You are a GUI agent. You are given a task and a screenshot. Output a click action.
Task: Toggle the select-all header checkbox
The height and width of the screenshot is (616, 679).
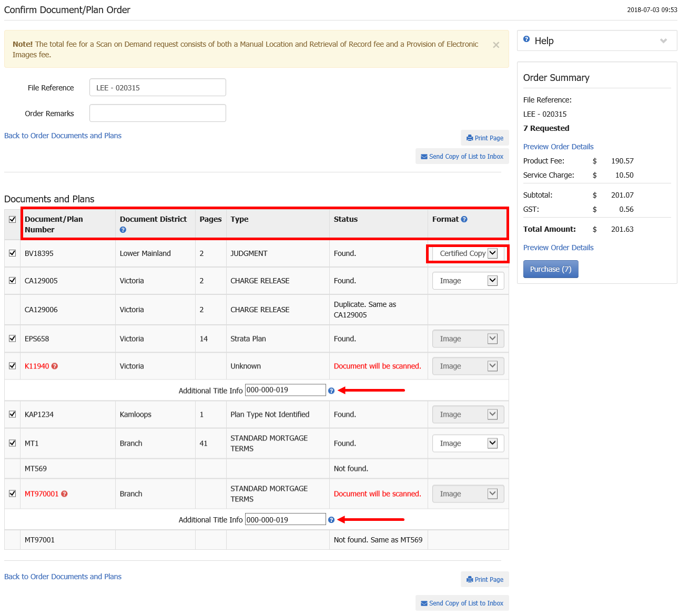click(x=13, y=220)
